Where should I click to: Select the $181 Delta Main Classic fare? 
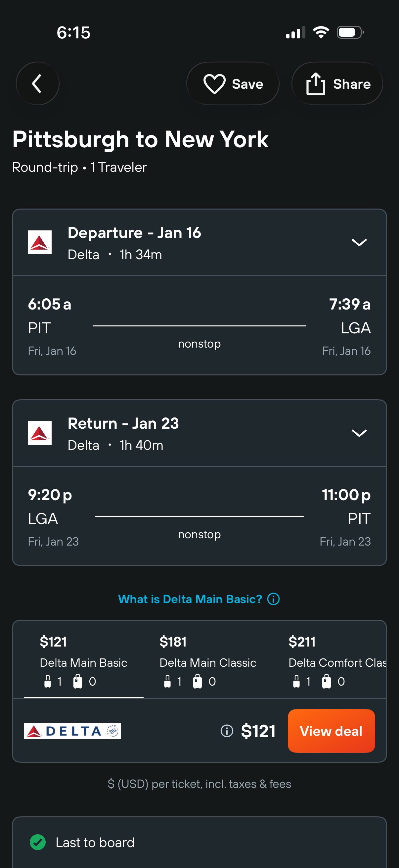[208, 660]
